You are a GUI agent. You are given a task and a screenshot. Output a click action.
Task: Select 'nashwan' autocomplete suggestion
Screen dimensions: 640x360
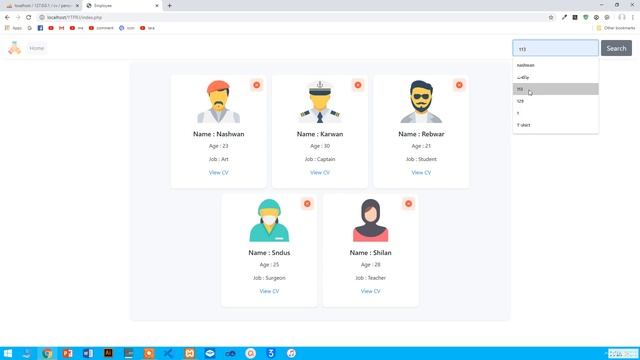tap(556, 65)
